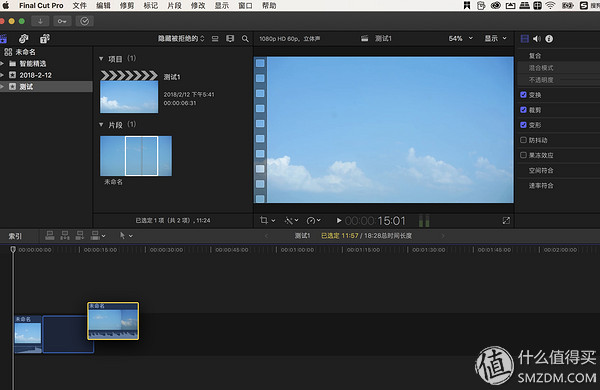
Task: Open the titles and generators sidebar
Action: 45,39
